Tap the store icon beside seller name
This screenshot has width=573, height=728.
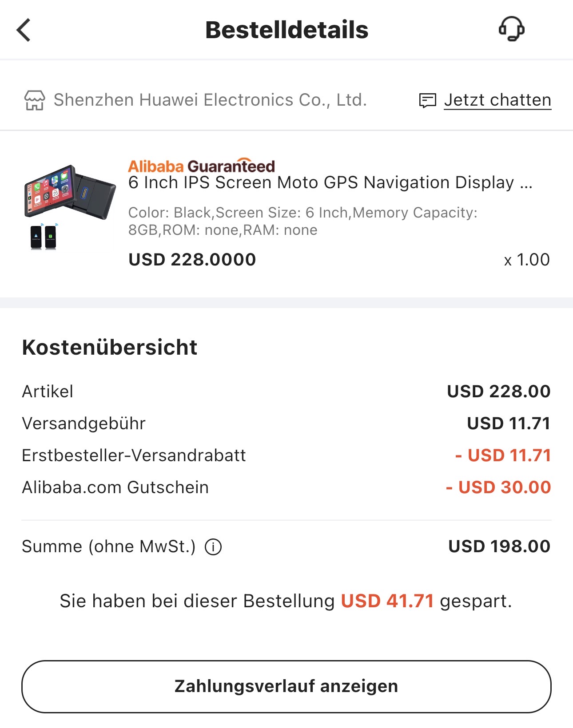tap(34, 100)
